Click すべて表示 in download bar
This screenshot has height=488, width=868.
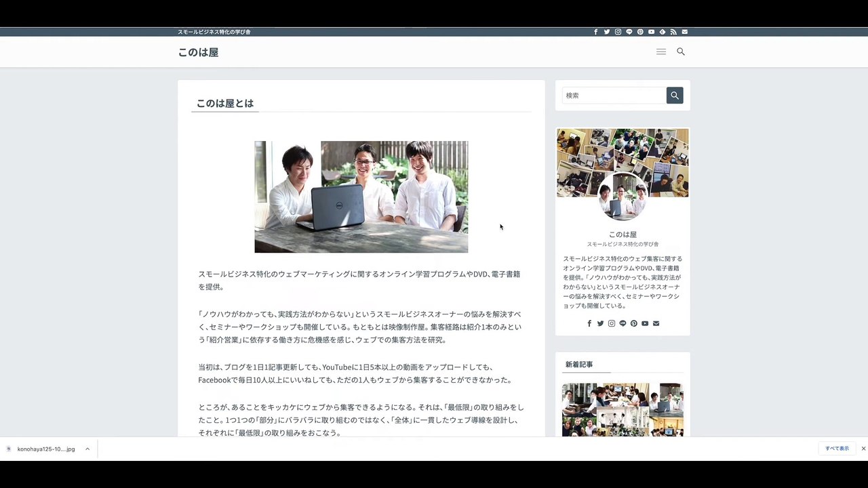pyautogui.click(x=837, y=449)
